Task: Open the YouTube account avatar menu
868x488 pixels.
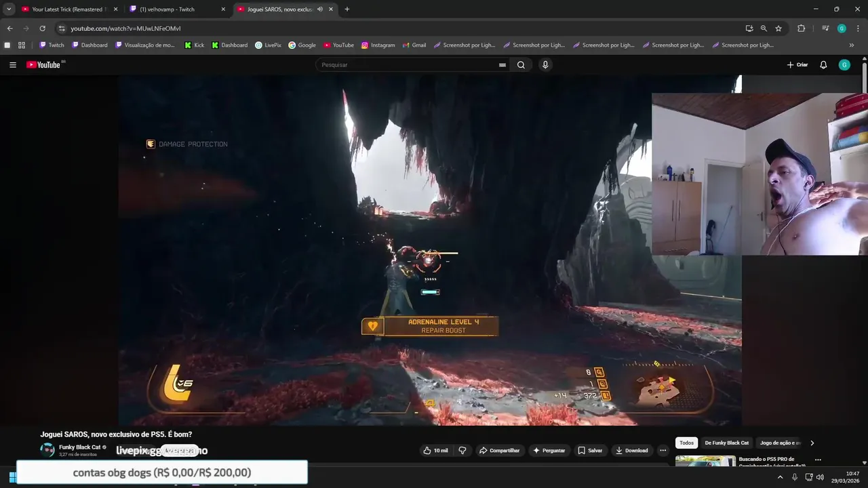Action: pos(844,65)
